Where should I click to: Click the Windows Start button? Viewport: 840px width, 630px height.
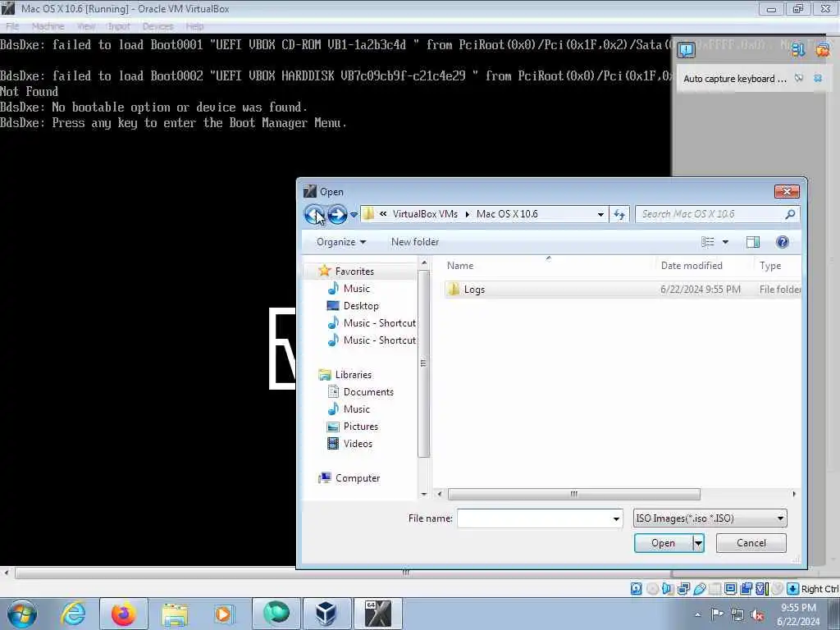(21, 614)
